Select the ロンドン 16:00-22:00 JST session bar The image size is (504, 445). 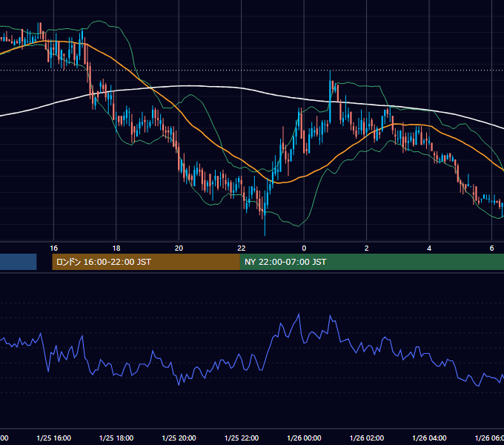tap(146, 262)
